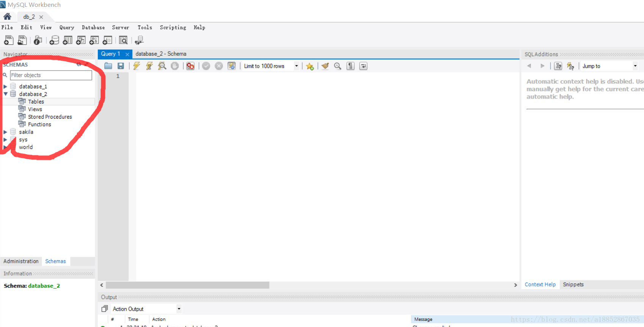Create a new view in active schema
Screen dimensions: 644x327
coord(81,40)
